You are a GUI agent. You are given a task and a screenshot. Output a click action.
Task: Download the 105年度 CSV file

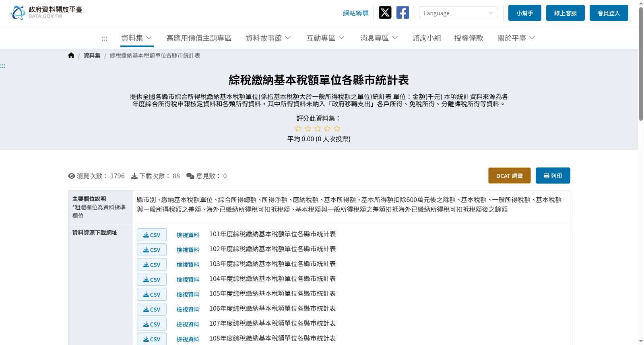point(152,294)
